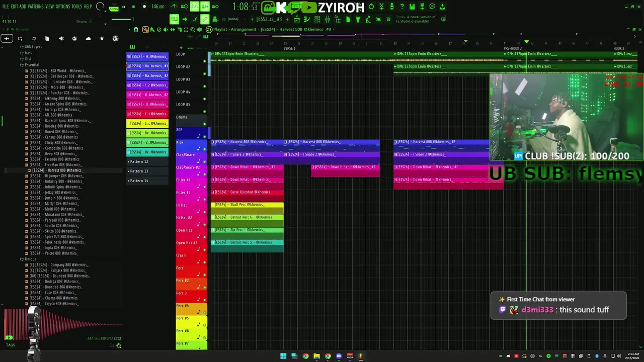Open the FILE menu
Screen dimensions: 644x362
pos(6,7)
